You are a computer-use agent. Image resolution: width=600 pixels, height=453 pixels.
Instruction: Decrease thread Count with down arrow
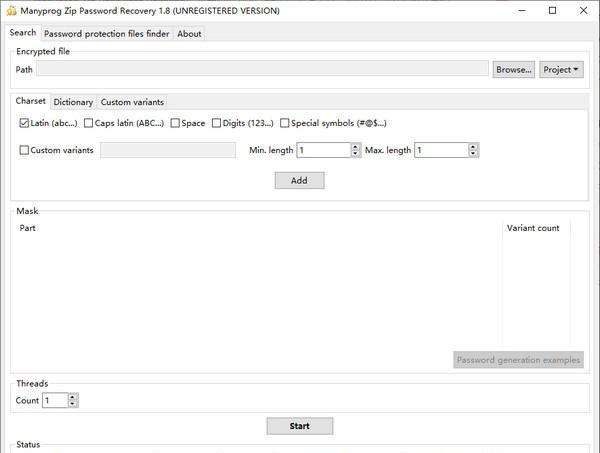[73, 404]
